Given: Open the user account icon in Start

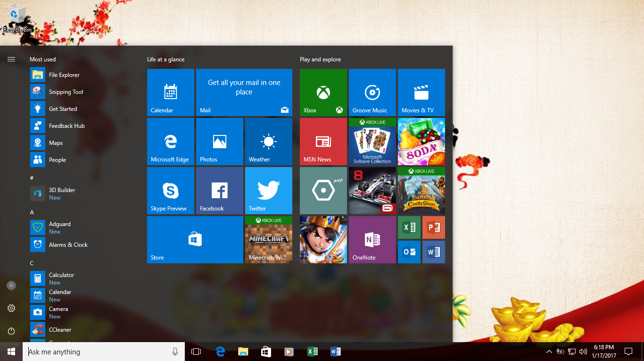Looking at the screenshot, I should pyautogui.click(x=11, y=285).
